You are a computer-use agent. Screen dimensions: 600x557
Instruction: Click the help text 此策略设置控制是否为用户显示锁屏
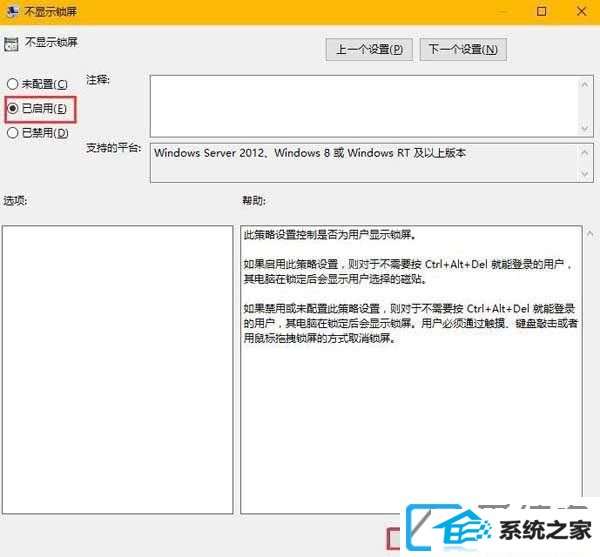click(x=330, y=235)
